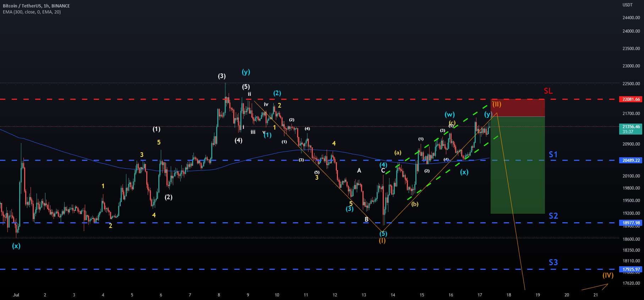644x300 pixels.
Task: Select the 23500.00 price axis value
Action: coord(631,49)
